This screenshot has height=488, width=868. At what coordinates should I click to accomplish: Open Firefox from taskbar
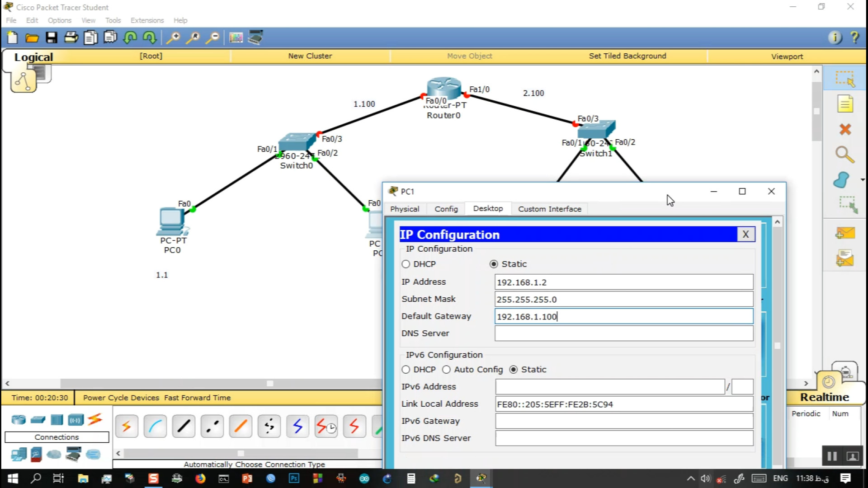click(x=200, y=479)
